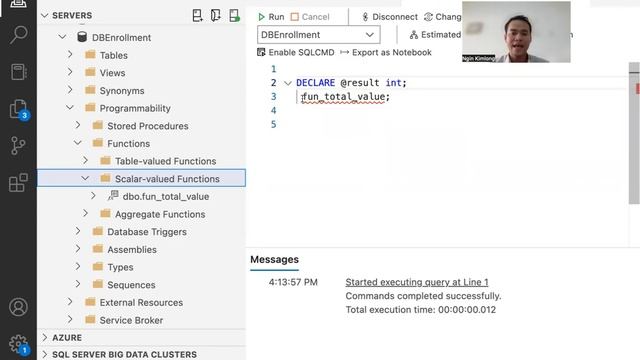Open the Accounts icon in the activity bar
This screenshot has height=360, width=640.
click(18, 307)
